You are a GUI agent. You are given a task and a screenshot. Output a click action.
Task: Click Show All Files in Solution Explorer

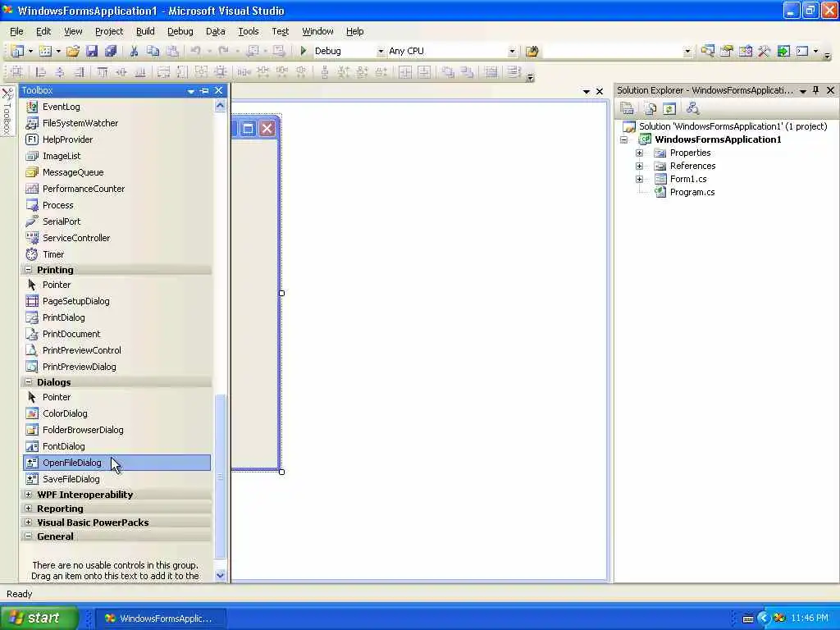point(650,109)
